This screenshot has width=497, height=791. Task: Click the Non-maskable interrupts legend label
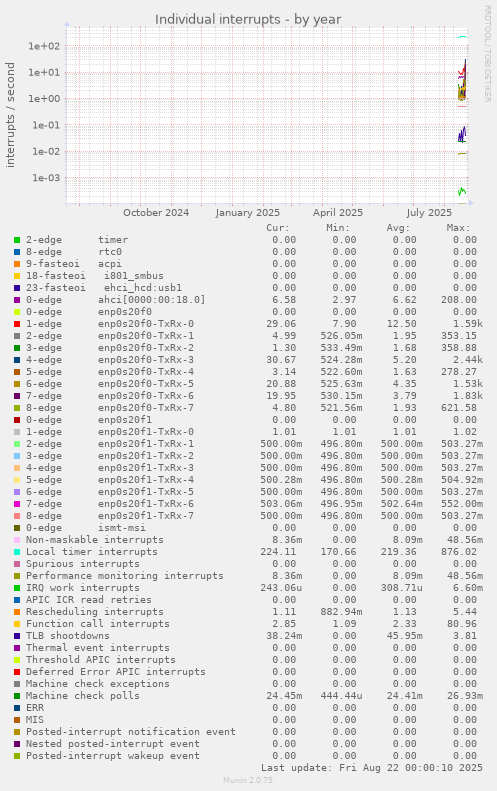click(95, 540)
